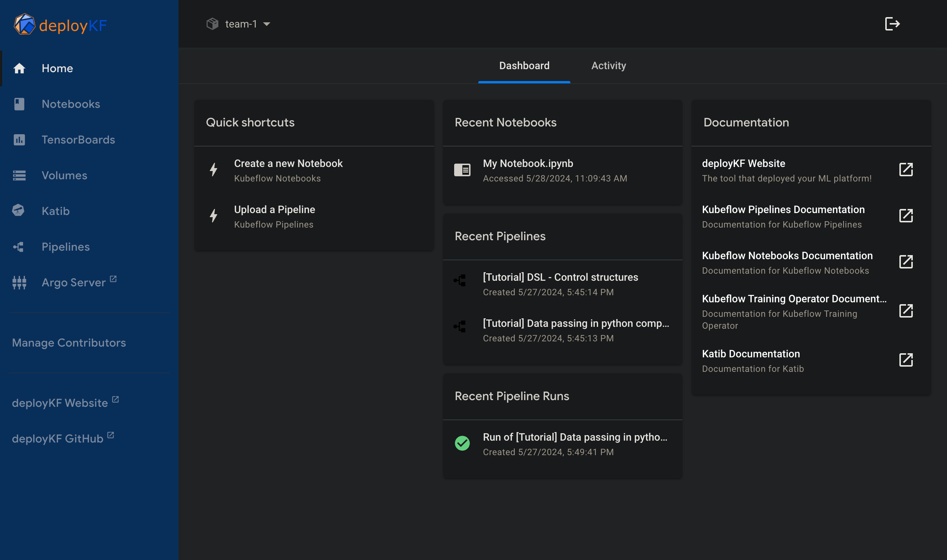Open [Tutorial] Data passing in python comp pipeline
947x560 pixels.
pyautogui.click(x=562, y=330)
